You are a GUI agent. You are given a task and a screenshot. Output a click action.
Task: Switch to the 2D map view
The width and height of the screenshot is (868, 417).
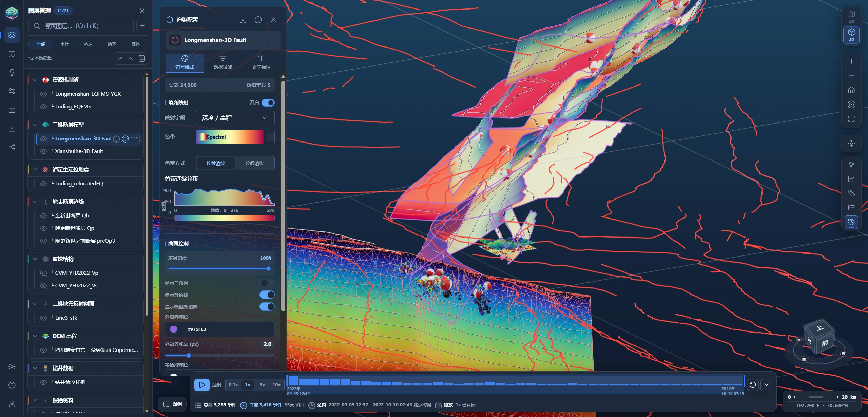click(851, 17)
